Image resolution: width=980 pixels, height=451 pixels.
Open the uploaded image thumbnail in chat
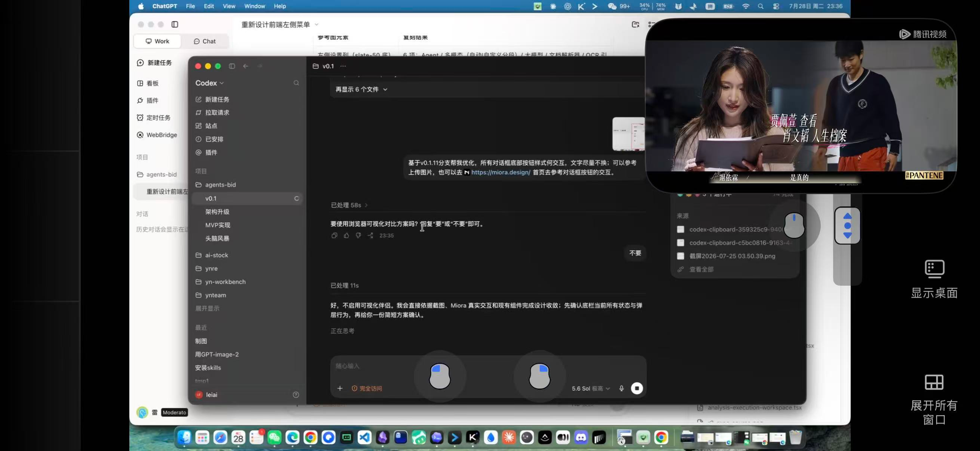[x=628, y=134]
